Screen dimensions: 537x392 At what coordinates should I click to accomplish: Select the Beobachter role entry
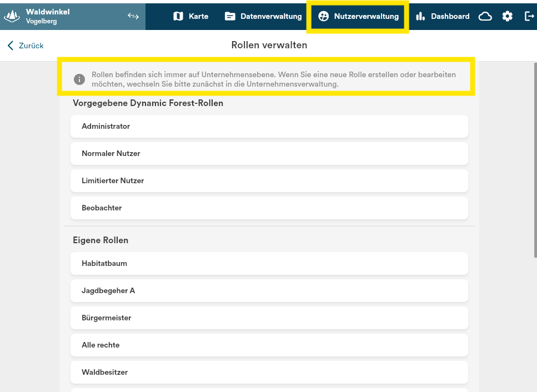(x=269, y=208)
